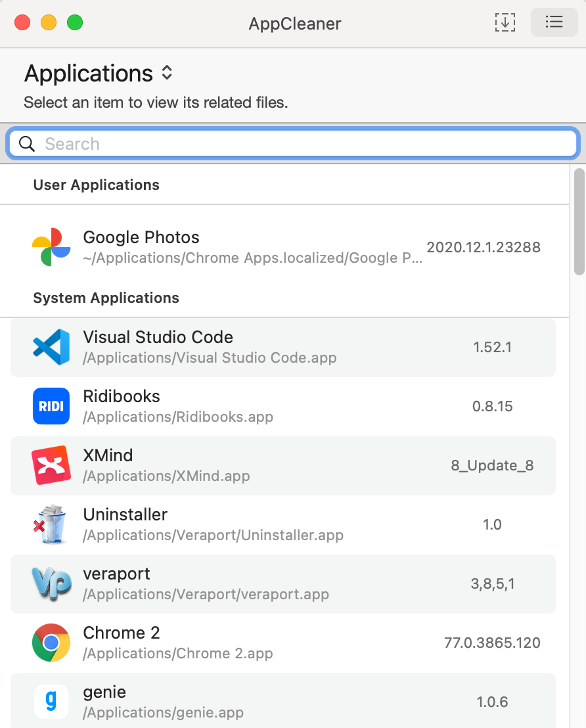Click the veraport VP icon

(51, 583)
